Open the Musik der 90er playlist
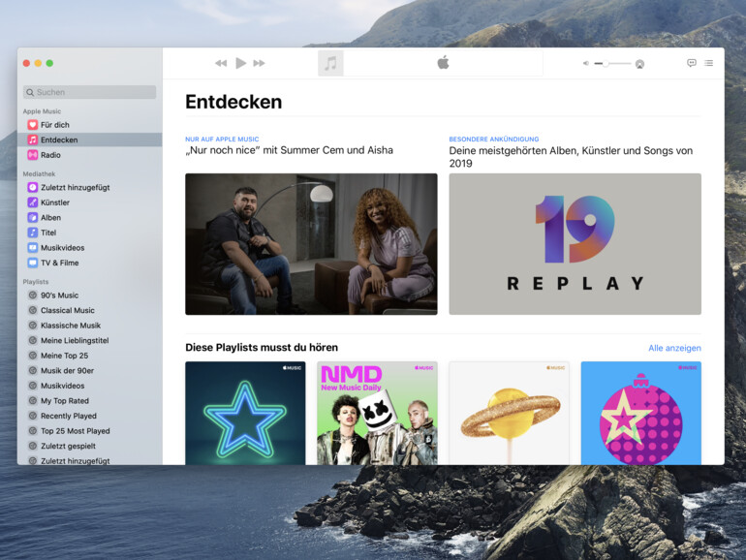 (x=90, y=371)
